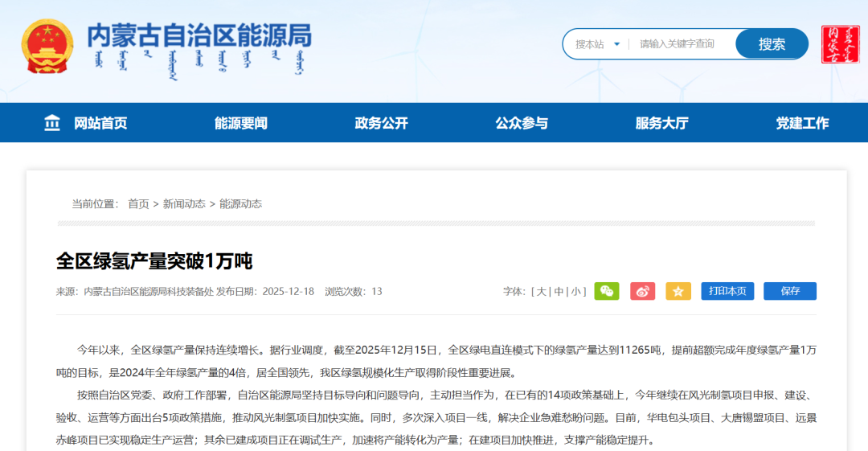Click the yellow star favorite icon

678,291
